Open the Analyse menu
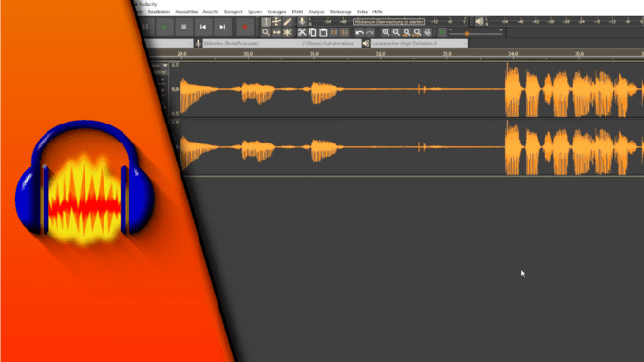This screenshot has width=644, height=362. [316, 12]
